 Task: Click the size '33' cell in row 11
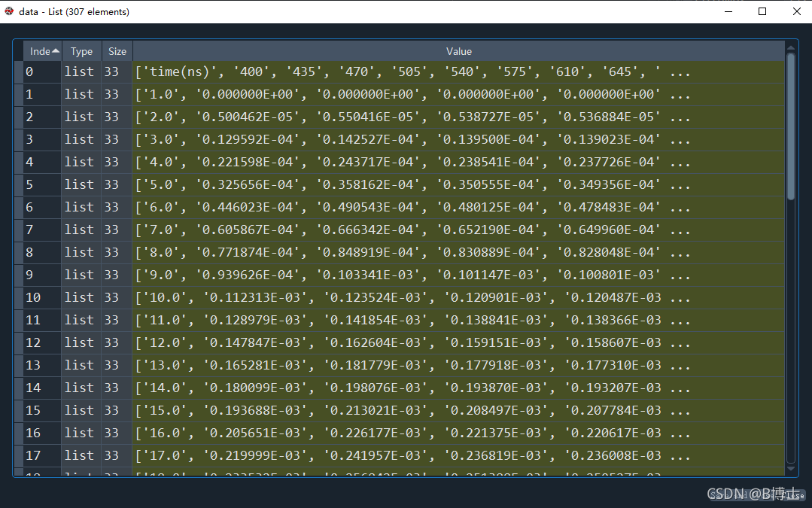(x=117, y=320)
